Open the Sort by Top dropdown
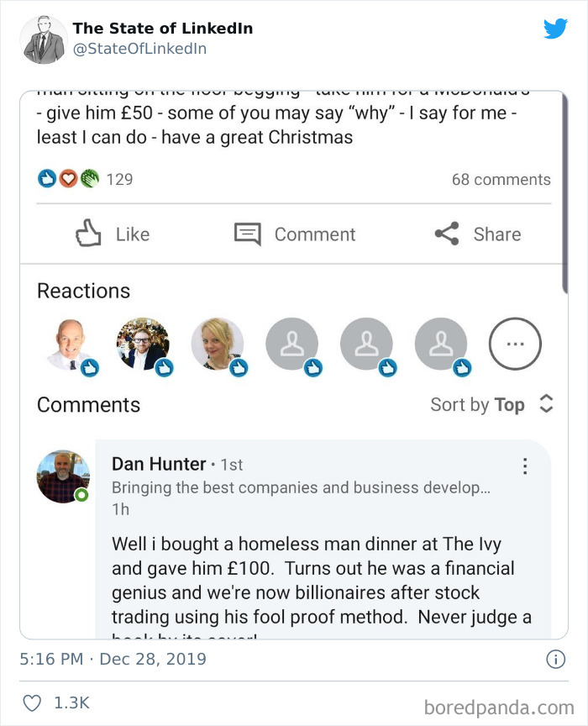Viewport: 588px width, 726px height. click(491, 405)
